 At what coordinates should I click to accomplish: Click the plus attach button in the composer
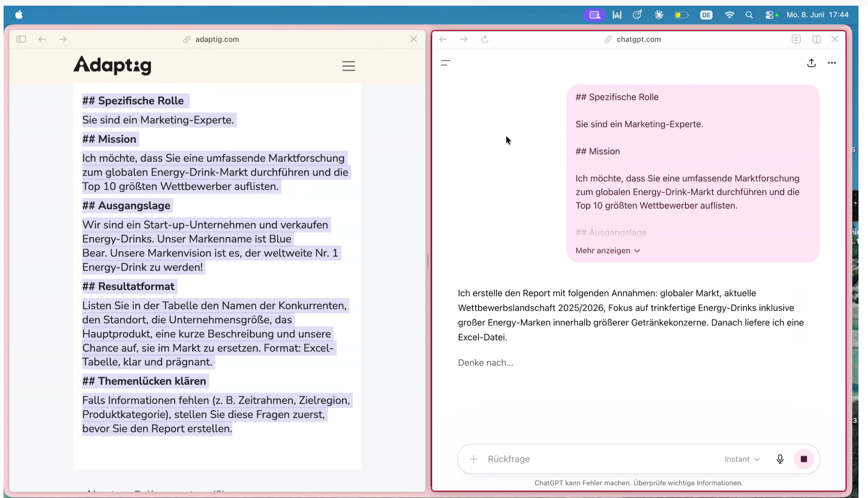[473, 459]
